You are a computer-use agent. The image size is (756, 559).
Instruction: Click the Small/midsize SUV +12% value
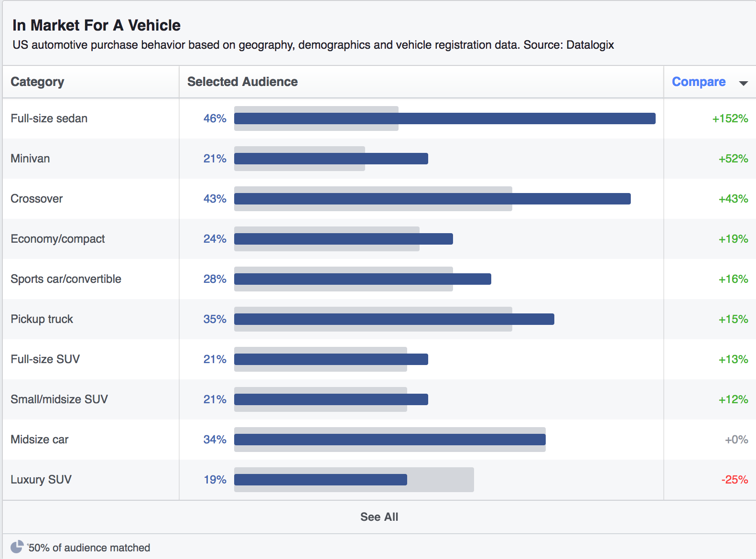734,399
